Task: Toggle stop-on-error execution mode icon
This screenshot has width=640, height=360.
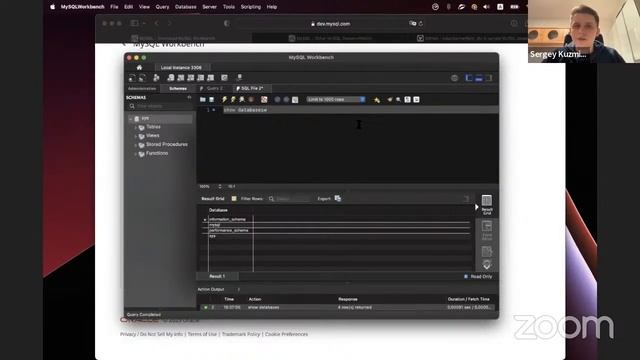Action: coord(264,100)
